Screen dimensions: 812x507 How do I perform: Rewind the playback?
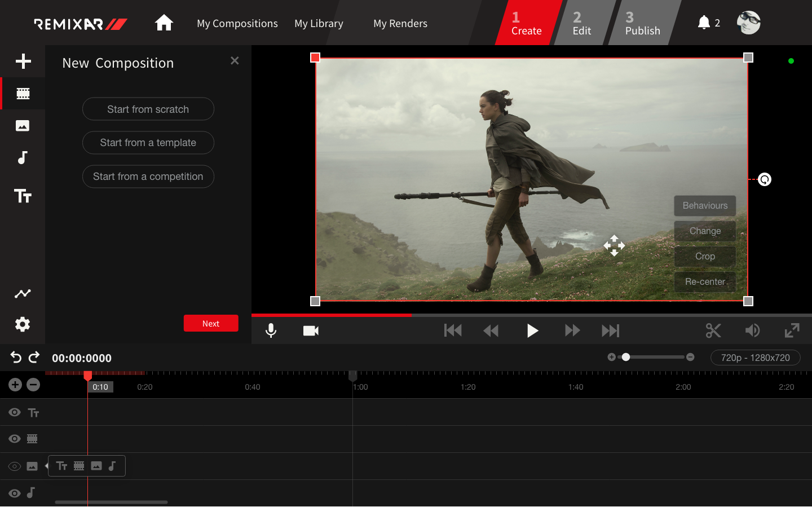[x=491, y=330]
